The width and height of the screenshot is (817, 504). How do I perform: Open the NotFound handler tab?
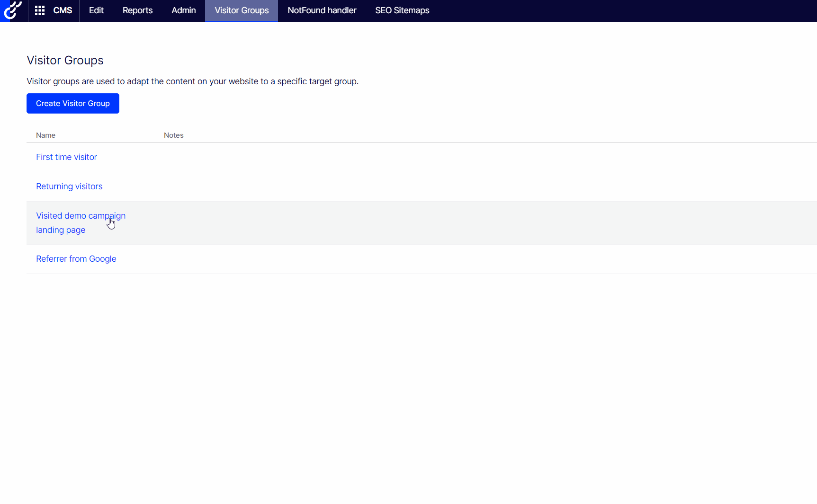pos(322,10)
